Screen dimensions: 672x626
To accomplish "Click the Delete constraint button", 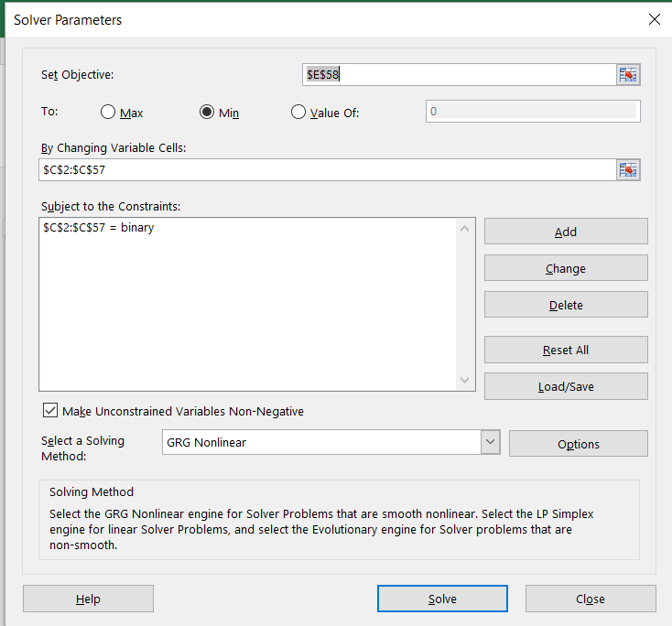I will click(x=566, y=305).
